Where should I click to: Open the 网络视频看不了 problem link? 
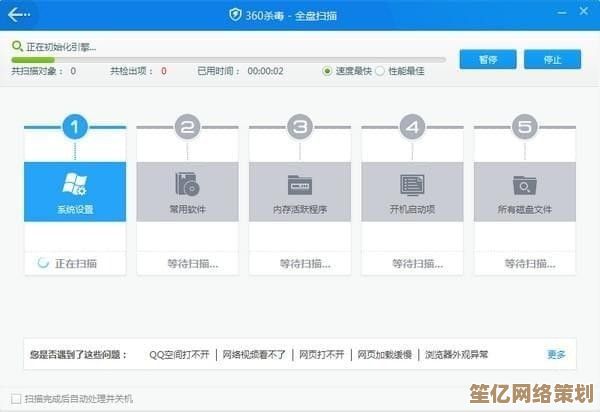(x=254, y=354)
